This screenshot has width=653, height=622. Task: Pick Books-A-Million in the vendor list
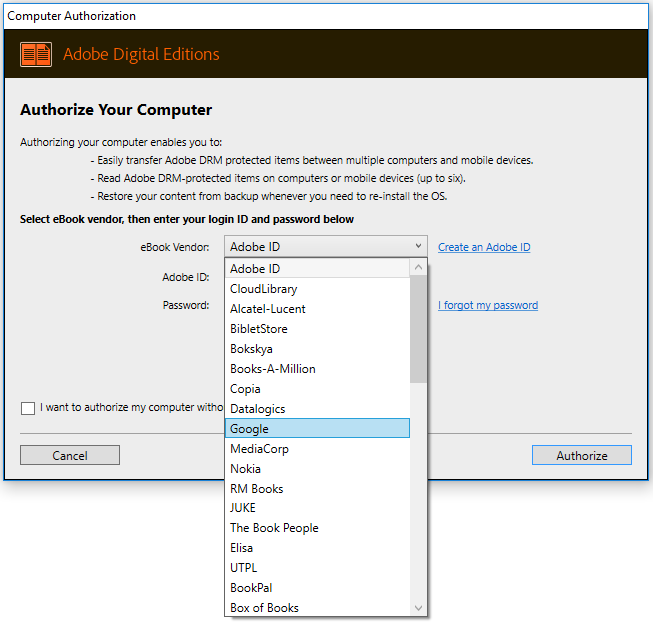coord(273,369)
